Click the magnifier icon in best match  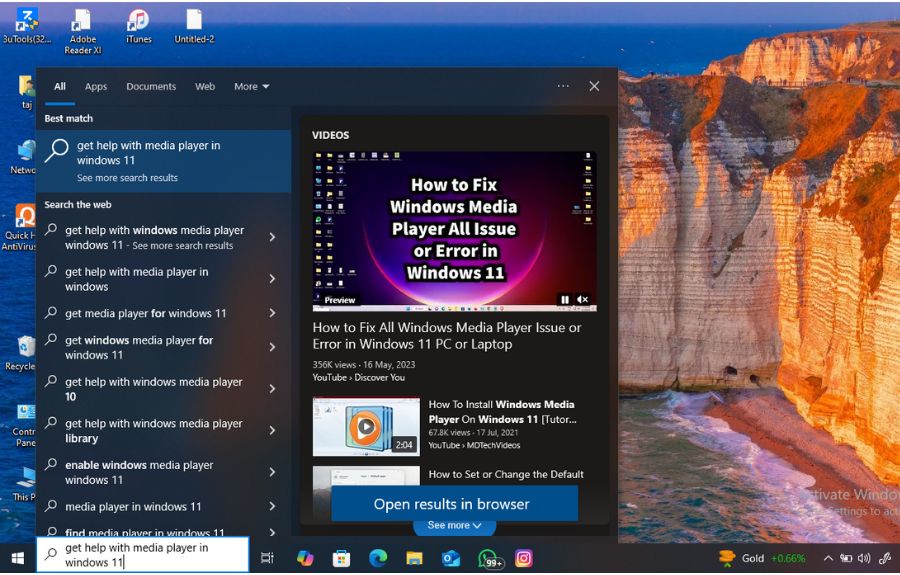click(56, 151)
